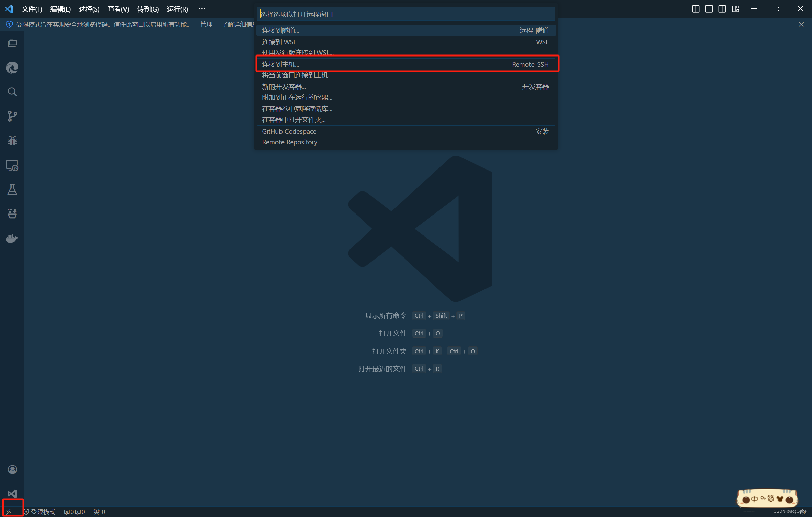Image resolution: width=812 pixels, height=517 pixels.
Task: Open the 运行(R) menu
Action: click(177, 9)
